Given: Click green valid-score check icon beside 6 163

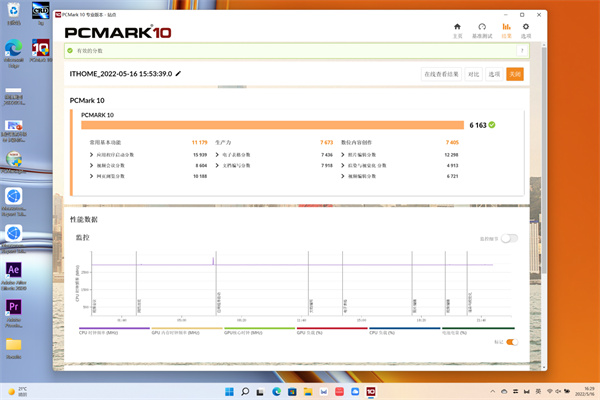Looking at the screenshot, I should pos(492,125).
